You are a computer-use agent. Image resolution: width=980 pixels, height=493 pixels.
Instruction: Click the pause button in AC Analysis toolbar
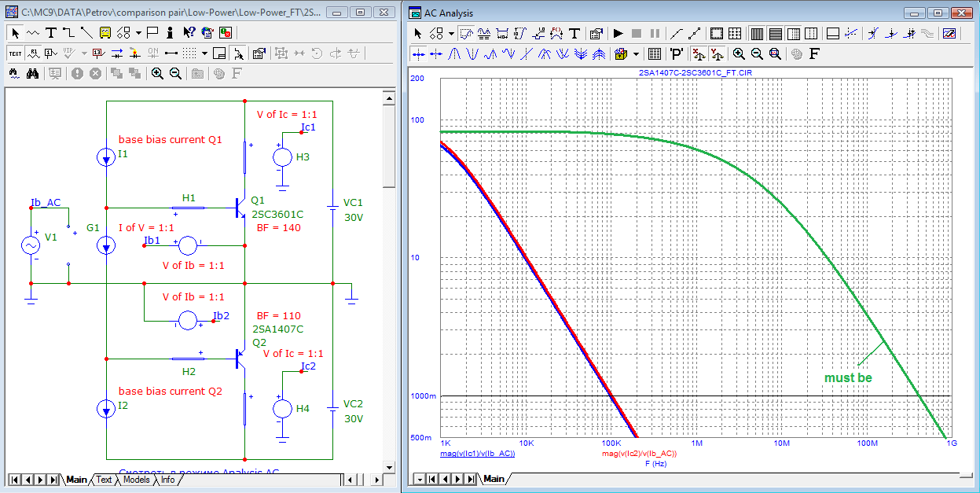655,34
